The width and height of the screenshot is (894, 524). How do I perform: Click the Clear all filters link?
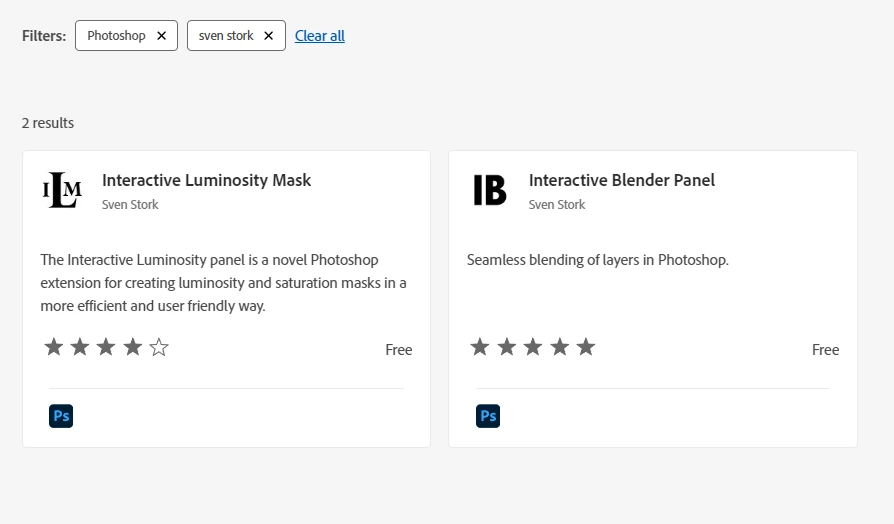click(320, 36)
